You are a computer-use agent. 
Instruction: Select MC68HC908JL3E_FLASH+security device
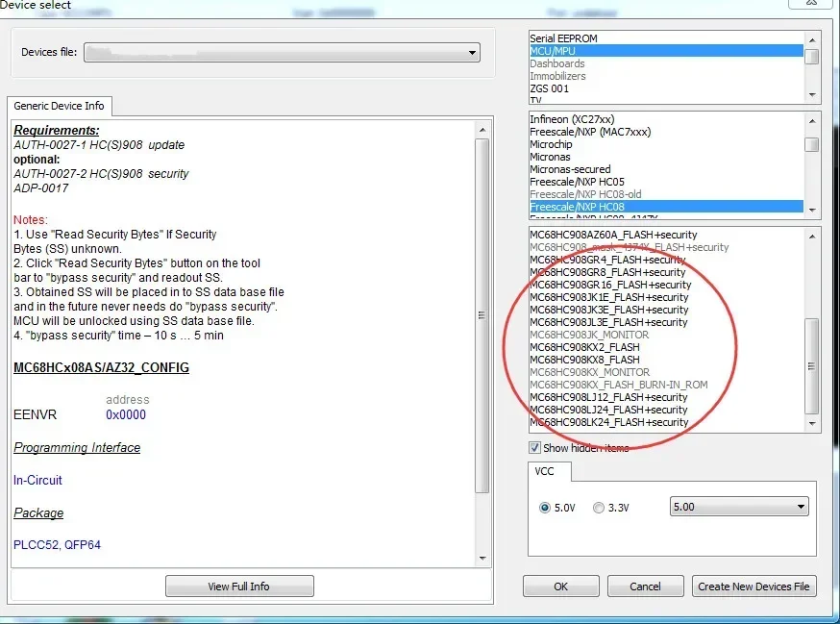pos(666,322)
